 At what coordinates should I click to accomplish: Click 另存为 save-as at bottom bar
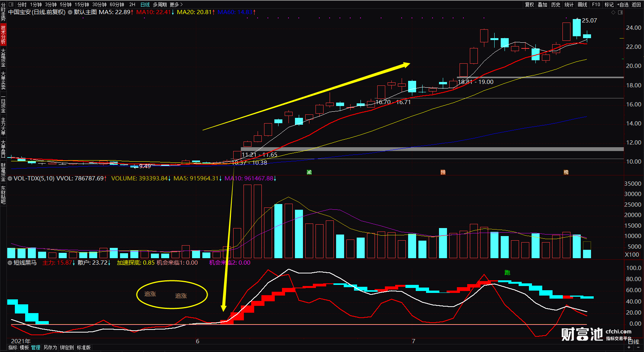pyautogui.click(x=50, y=347)
